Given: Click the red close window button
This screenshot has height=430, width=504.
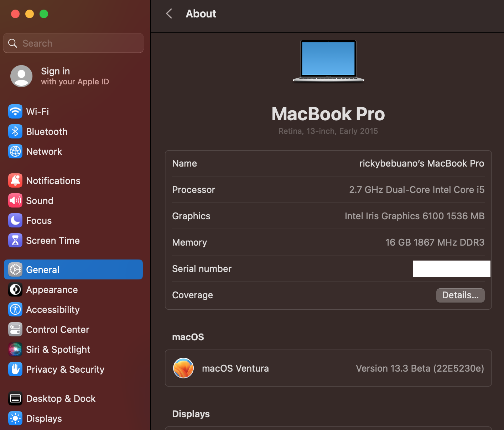Looking at the screenshot, I should click(x=15, y=14).
